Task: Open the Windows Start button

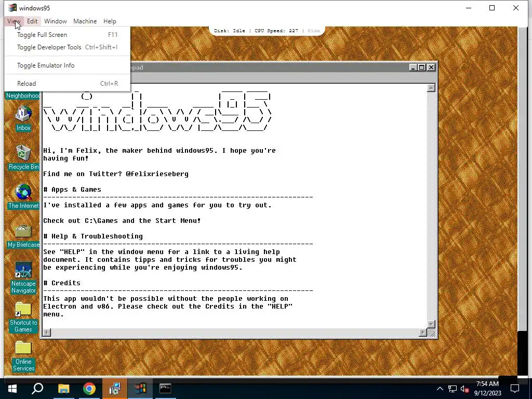Action: 12,389
